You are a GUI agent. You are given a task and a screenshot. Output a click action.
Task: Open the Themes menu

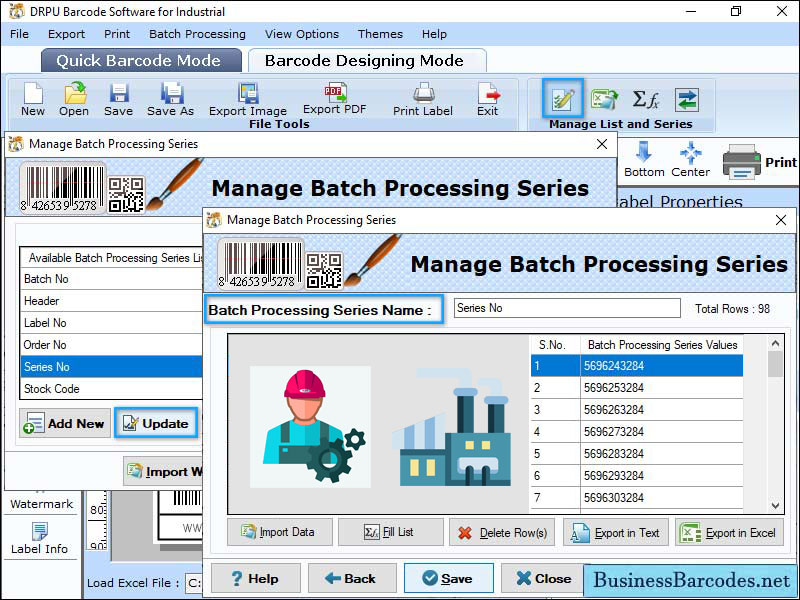point(380,34)
